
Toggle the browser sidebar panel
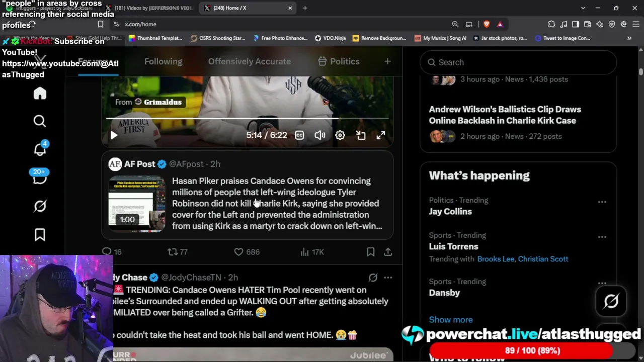pos(576,24)
